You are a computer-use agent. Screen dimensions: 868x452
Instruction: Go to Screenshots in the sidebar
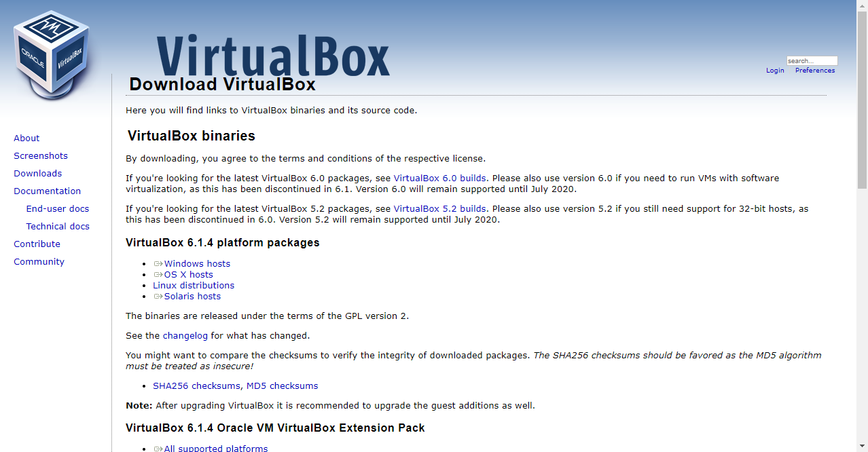(41, 155)
